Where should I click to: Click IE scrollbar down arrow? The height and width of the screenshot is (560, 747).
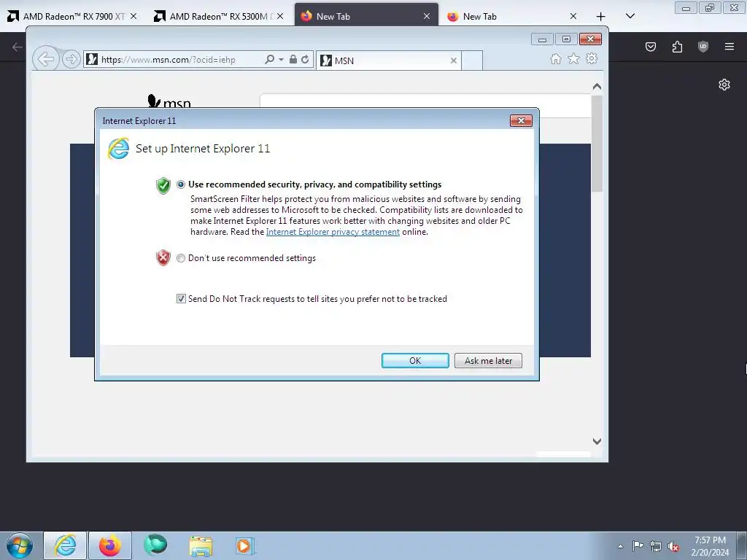[597, 441]
